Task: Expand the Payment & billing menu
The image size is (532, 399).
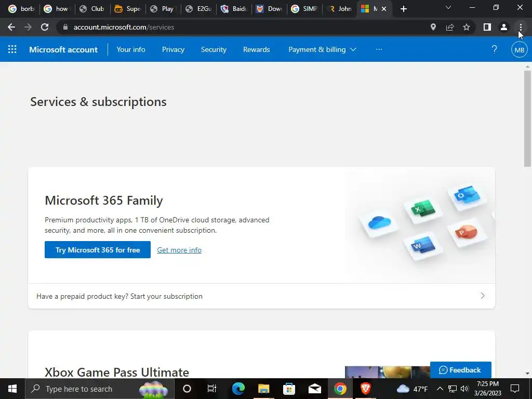Action: pos(322,49)
